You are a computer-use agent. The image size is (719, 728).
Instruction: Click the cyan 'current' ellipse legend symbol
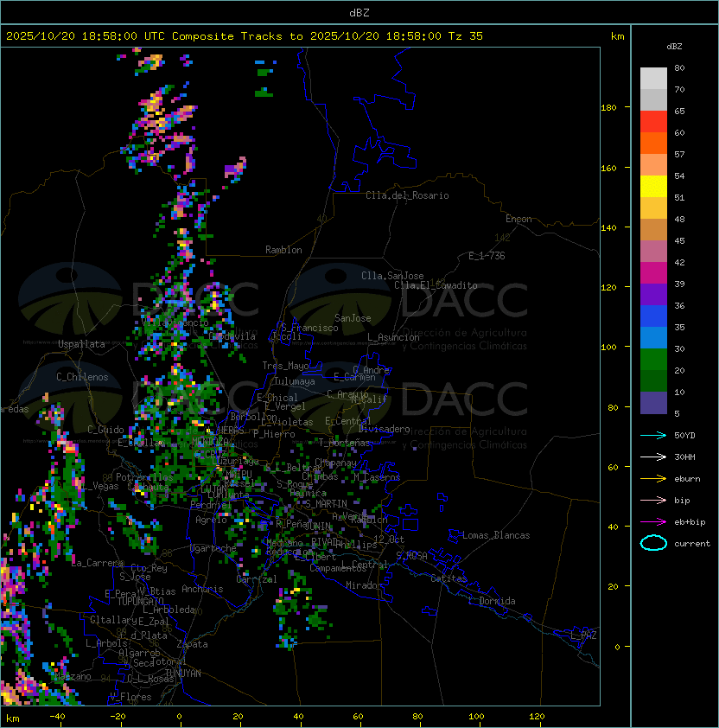coord(653,543)
